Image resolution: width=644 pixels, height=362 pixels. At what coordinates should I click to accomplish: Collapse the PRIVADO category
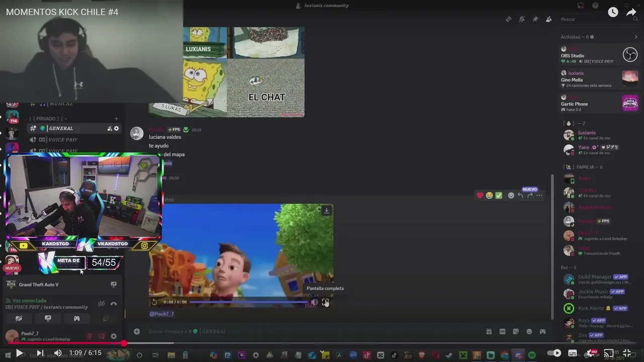[x=49, y=119]
